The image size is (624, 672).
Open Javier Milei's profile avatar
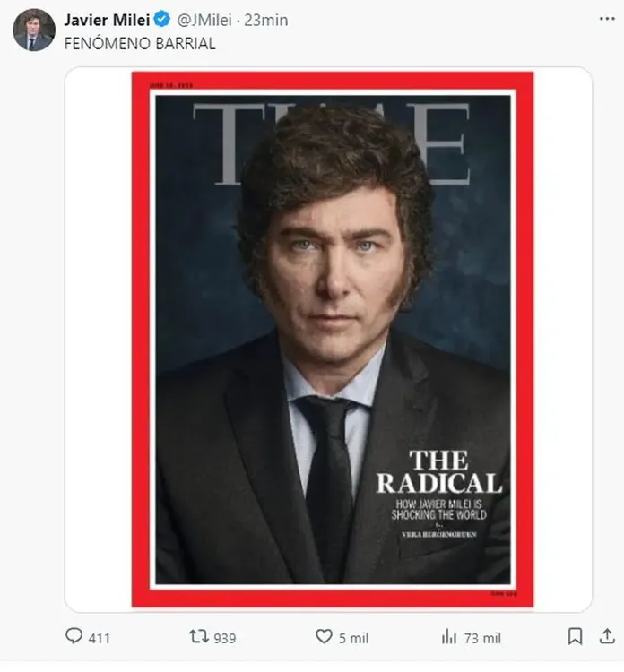click(33, 30)
